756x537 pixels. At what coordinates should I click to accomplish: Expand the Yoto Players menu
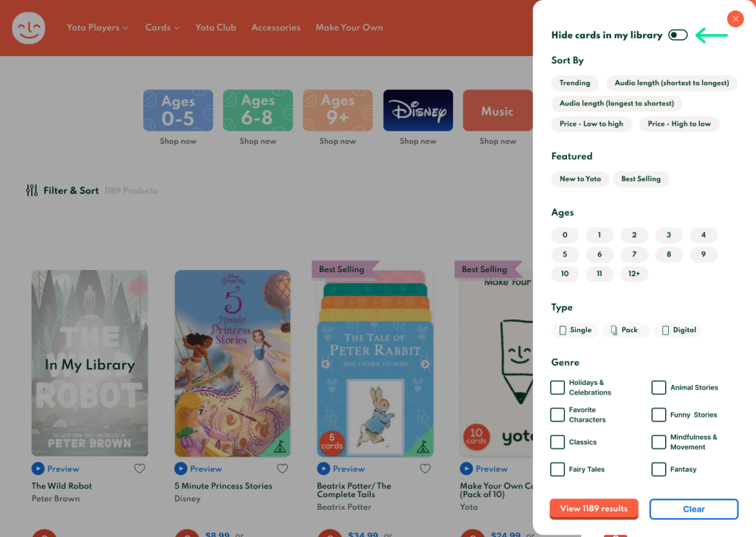click(x=97, y=27)
